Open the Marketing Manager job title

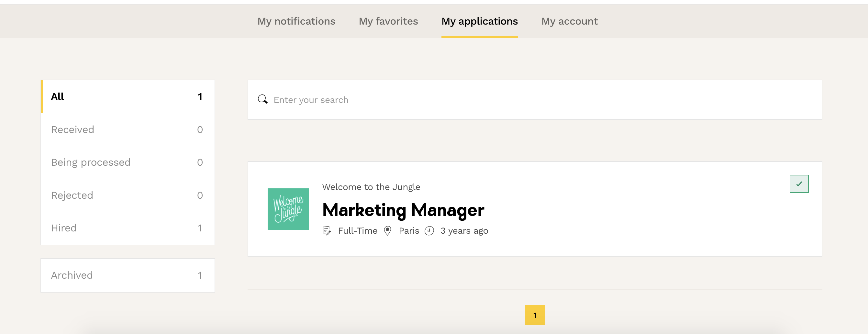pyautogui.click(x=403, y=210)
